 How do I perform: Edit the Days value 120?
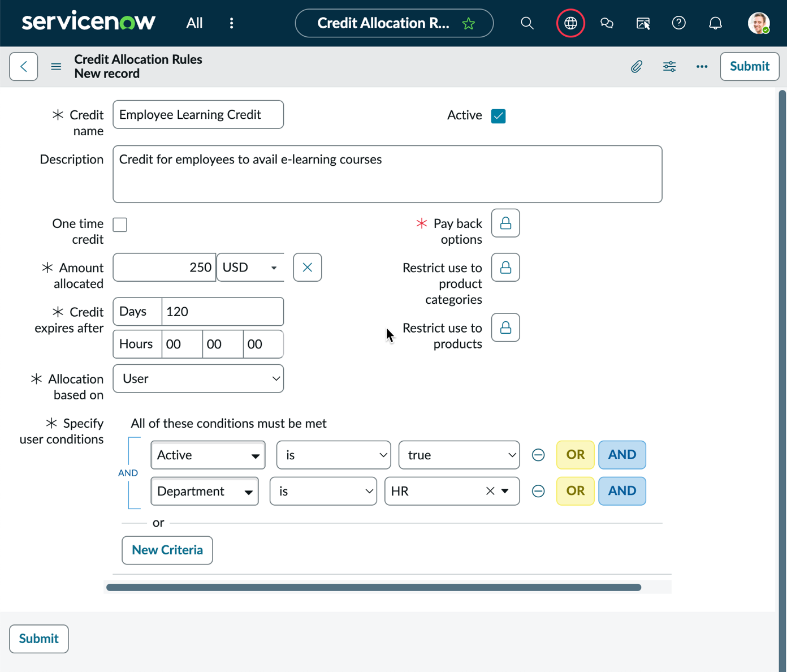coord(223,312)
